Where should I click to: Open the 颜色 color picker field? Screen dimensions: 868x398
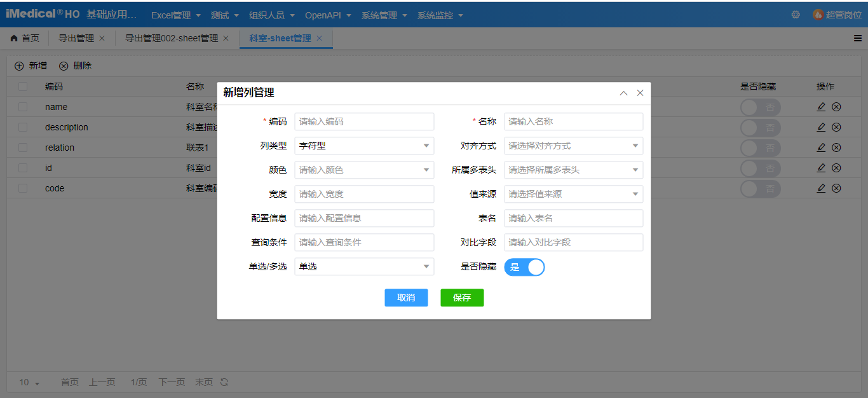click(x=364, y=170)
